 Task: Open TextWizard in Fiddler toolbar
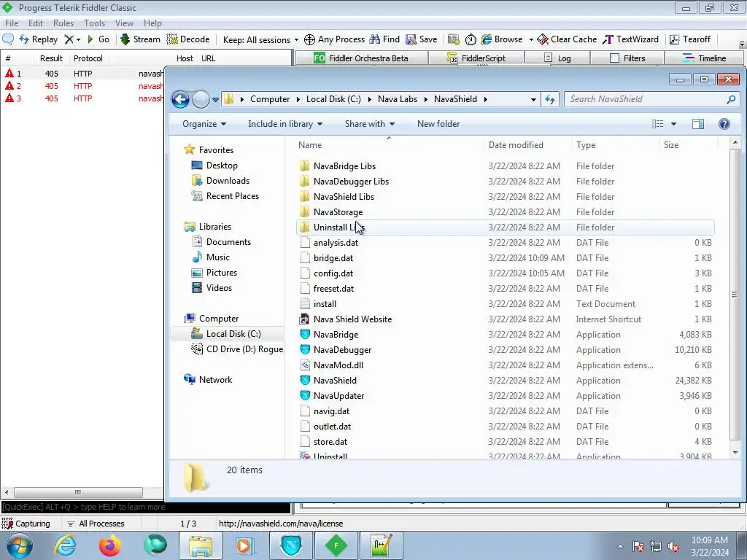(x=630, y=39)
